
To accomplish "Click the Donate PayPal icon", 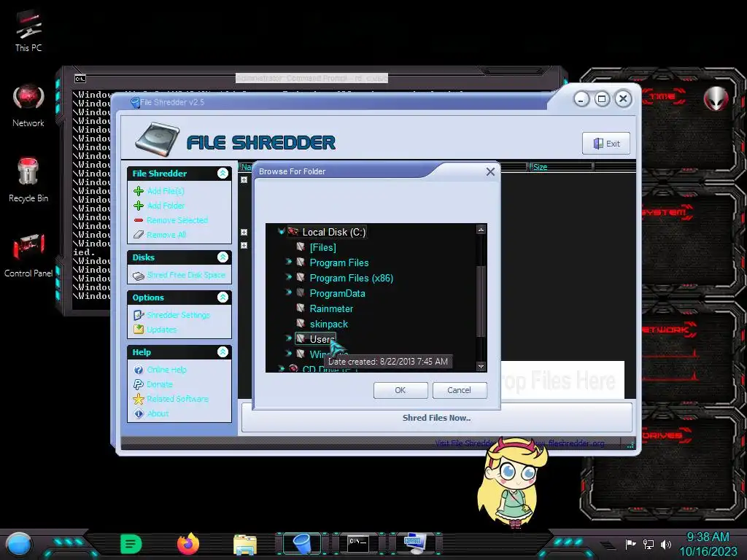I will coord(139,384).
